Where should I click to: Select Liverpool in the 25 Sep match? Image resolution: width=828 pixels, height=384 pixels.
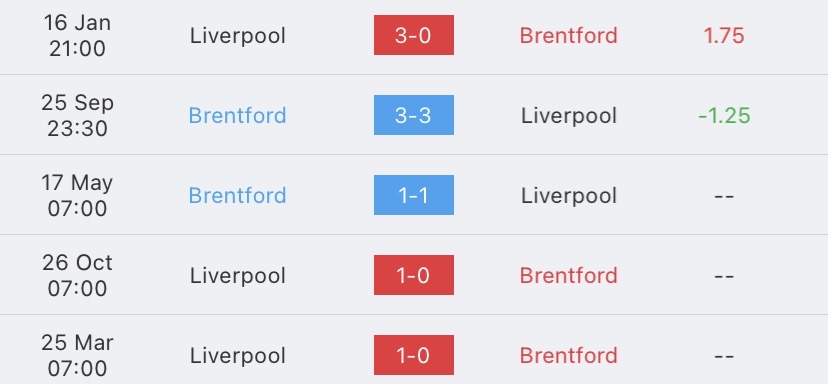click(x=569, y=116)
